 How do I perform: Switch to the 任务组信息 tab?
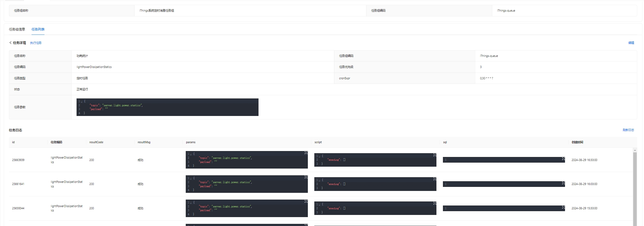[x=17, y=29]
